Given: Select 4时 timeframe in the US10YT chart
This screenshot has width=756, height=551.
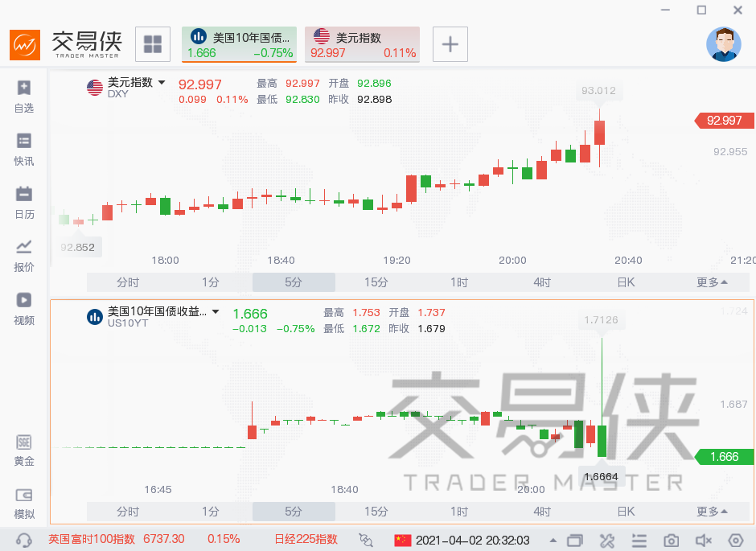Looking at the screenshot, I should (542, 512).
